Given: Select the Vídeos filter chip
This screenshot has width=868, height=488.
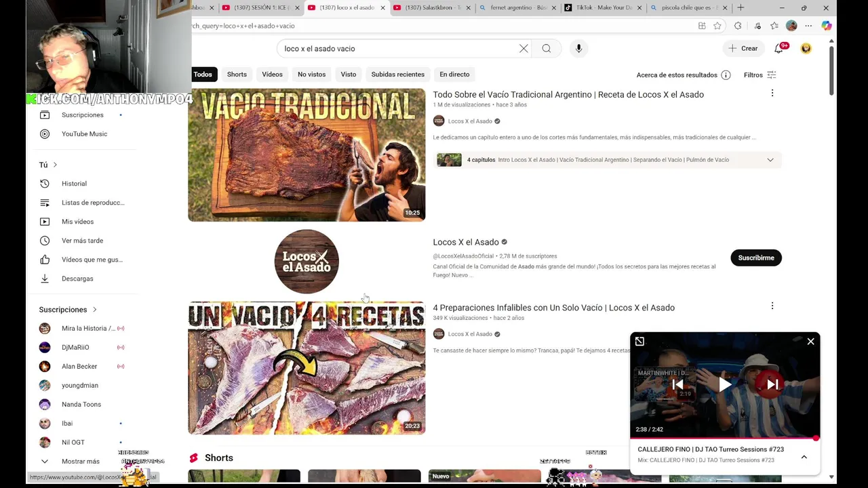Looking at the screenshot, I should point(272,75).
